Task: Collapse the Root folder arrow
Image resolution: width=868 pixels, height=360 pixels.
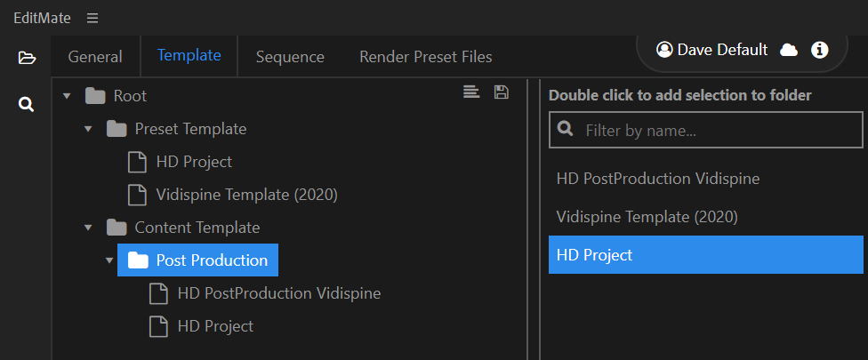Action: 67,96
